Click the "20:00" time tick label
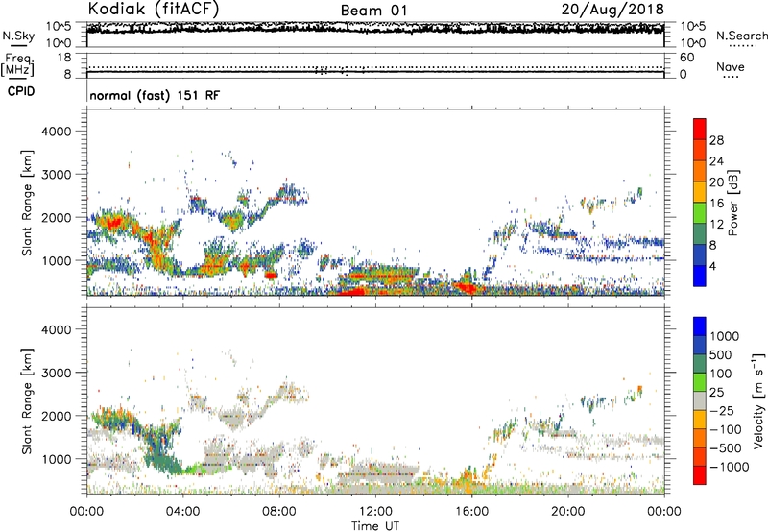 (568, 512)
